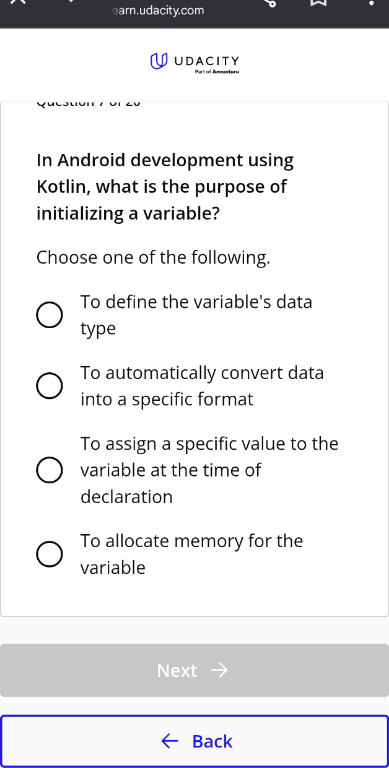Click 'To allocate memory for the variable' text

(x=192, y=554)
